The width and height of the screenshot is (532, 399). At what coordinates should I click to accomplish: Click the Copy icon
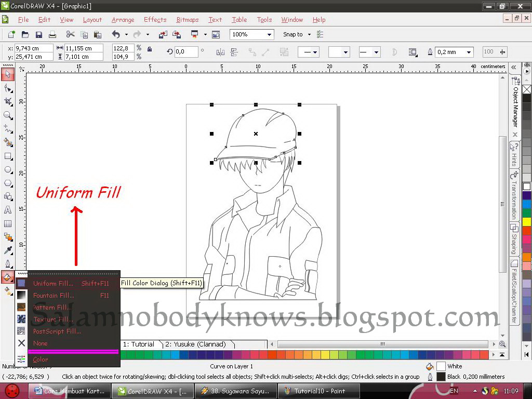[x=84, y=34]
